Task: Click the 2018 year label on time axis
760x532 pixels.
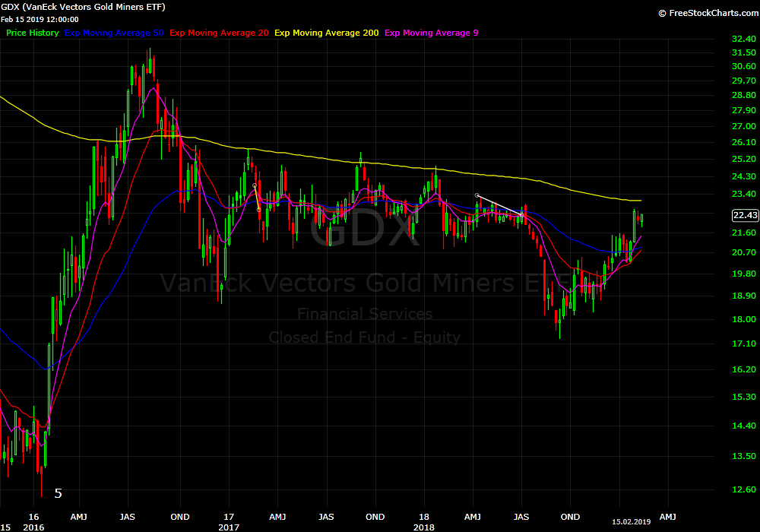Action: coord(424,527)
